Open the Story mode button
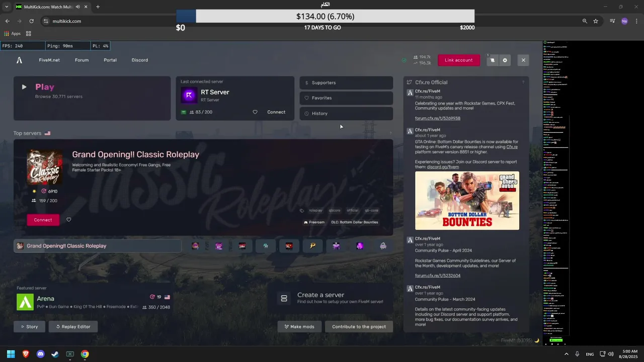The image size is (644, 362). click(29, 327)
